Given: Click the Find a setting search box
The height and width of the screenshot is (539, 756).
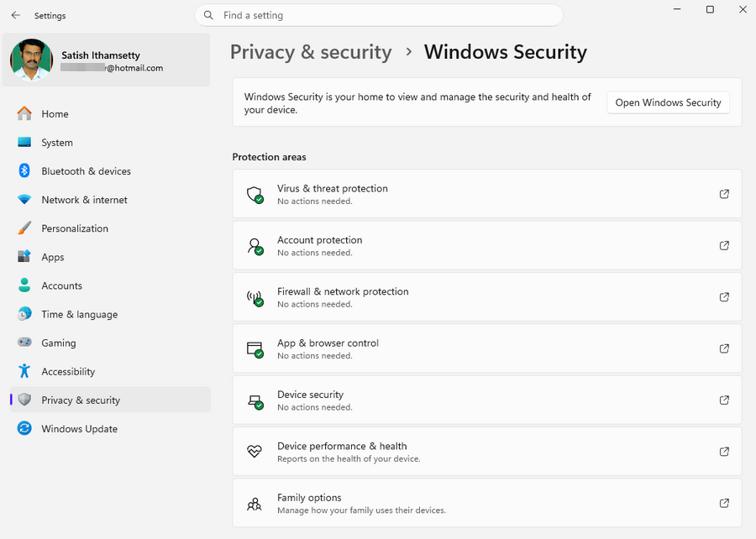Looking at the screenshot, I should (379, 15).
